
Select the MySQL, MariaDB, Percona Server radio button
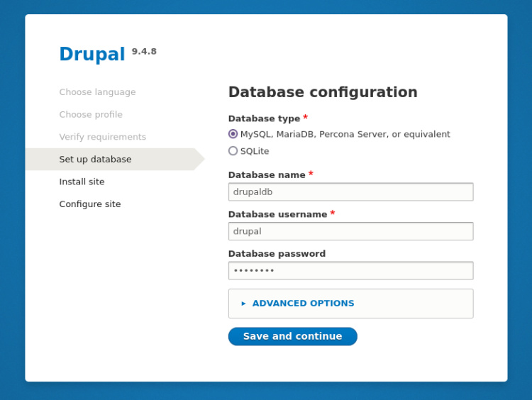[x=233, y=134]
